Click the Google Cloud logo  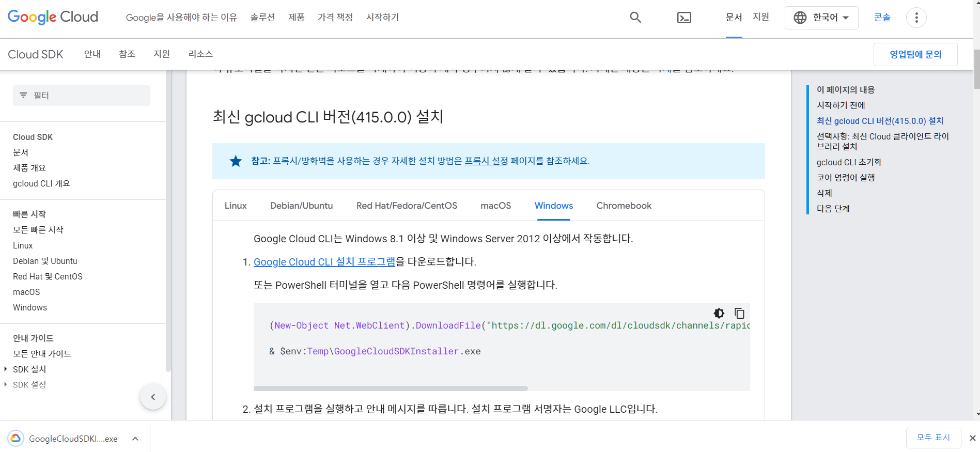point(53,17)
